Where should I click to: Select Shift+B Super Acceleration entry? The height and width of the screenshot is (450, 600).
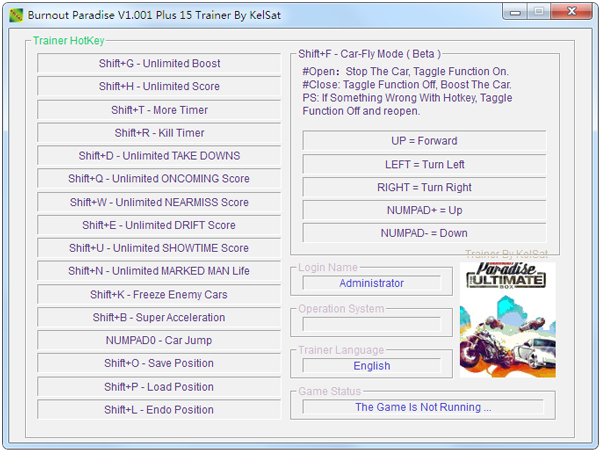click(159, 317)
